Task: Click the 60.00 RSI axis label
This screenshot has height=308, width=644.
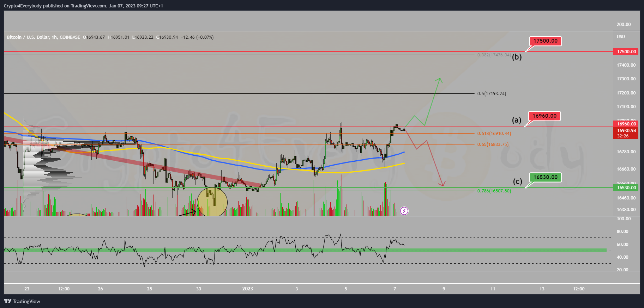Action: [622, 245]
